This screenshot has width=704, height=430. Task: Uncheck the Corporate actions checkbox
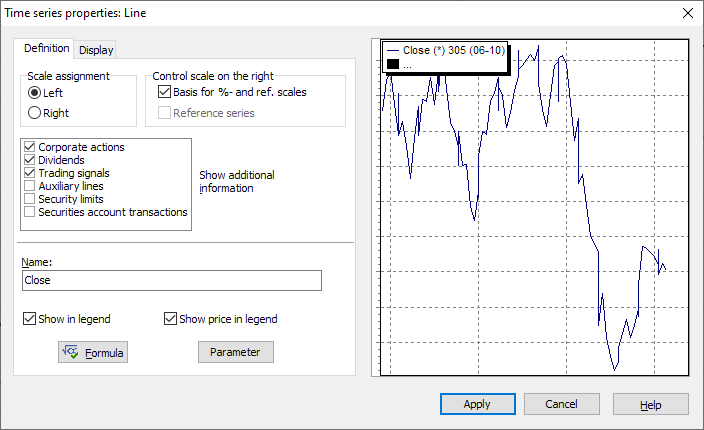coord(29,147)
